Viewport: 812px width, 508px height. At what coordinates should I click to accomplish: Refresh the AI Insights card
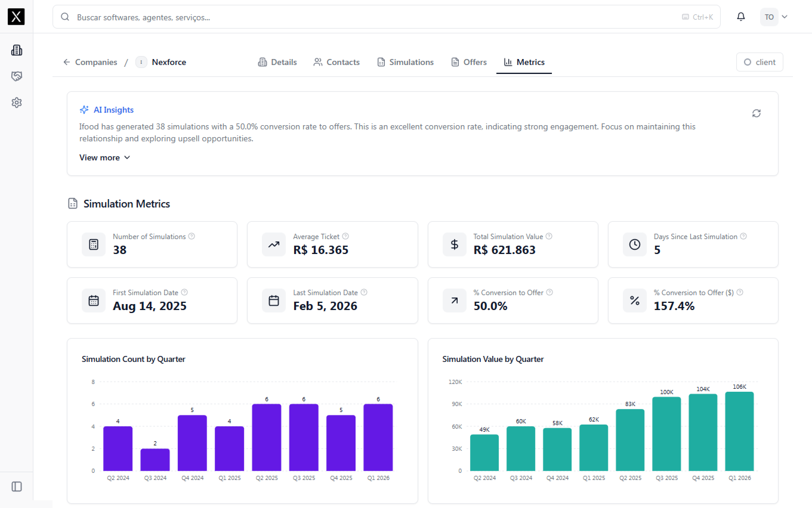(756, 113)
